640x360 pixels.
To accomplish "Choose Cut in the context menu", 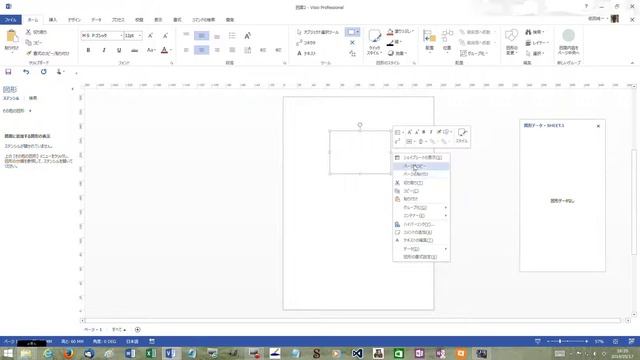I will pyautogui.click(x=421, y=183).
